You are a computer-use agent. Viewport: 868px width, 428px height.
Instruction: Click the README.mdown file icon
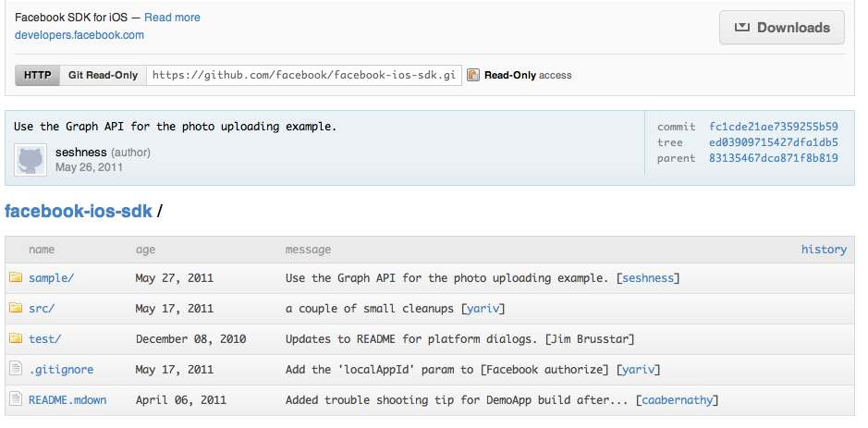click(15, 399)
